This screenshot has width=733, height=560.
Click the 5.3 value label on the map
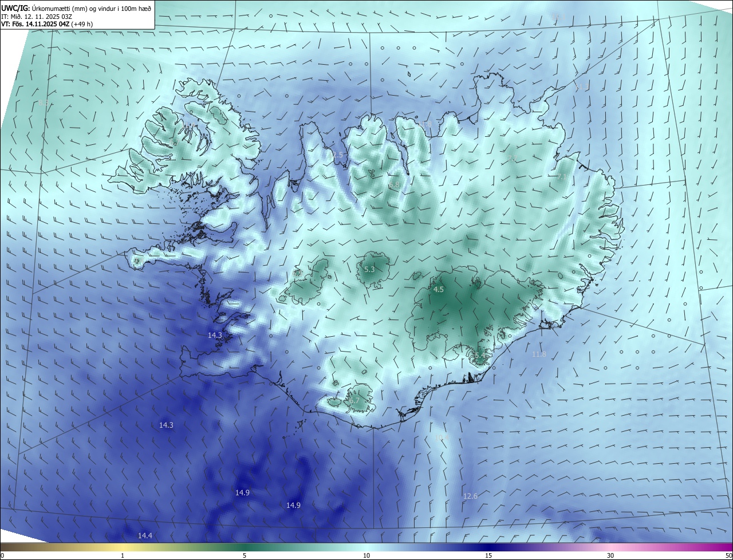click(369, 269)
